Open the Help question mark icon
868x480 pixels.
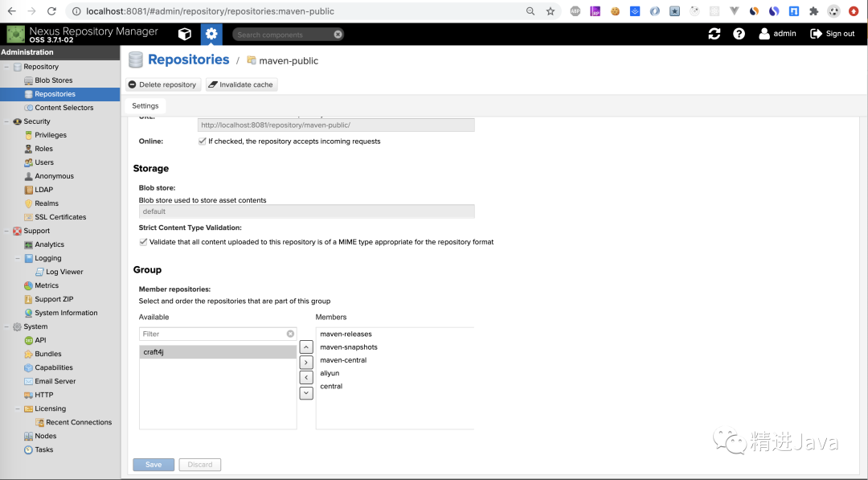click(739, 34)
